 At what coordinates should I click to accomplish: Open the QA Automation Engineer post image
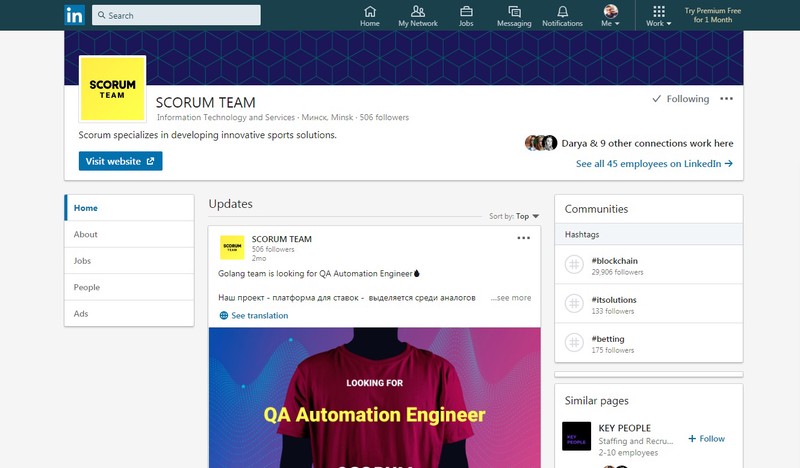pos(374,398)
